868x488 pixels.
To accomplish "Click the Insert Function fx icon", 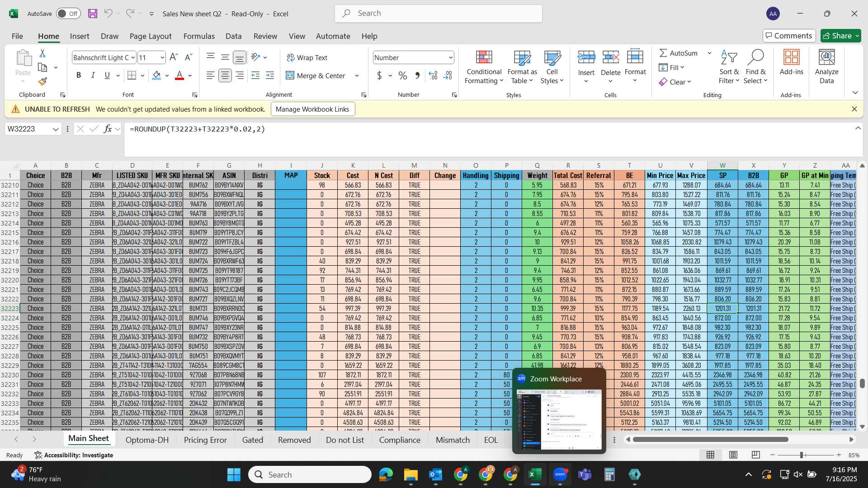I will click(x=108, y=129).
